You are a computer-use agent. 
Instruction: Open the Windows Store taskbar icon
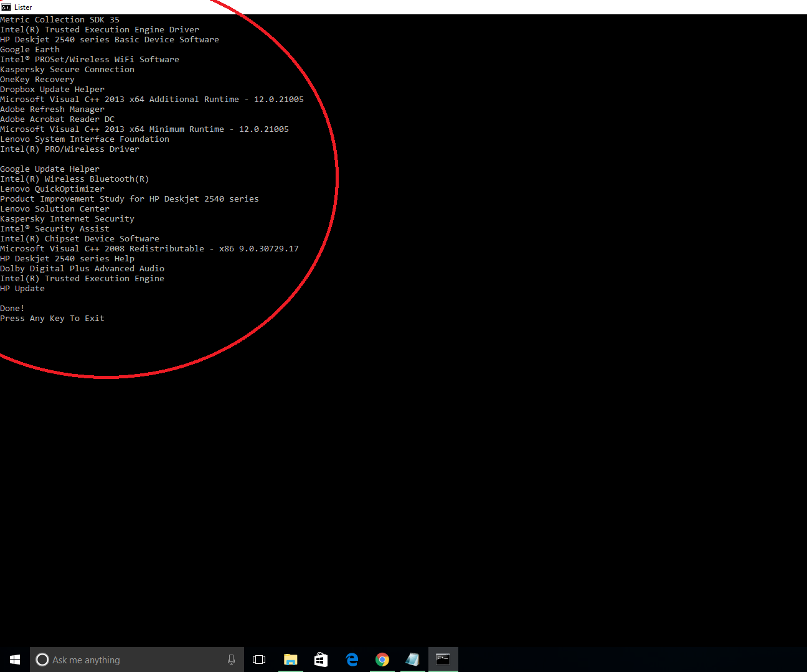click(x=321, y=660)
